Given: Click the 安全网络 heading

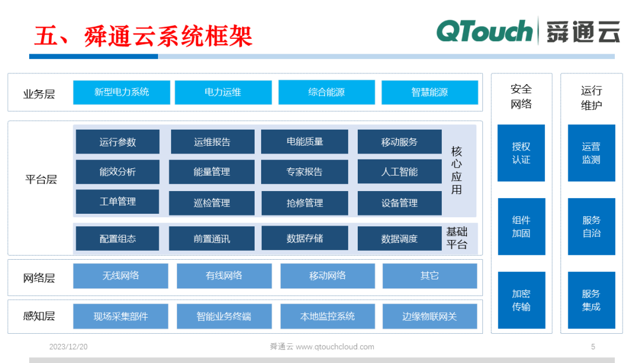Looking at the screenshot, I should pyautogui.click(x=521, y=96).
